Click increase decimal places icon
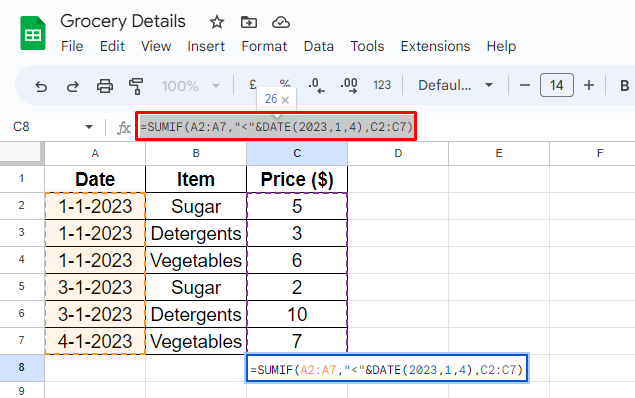Image resolution: width=635 pixels, height=398 pixels. pyautogui.click(x=349, y=86)
